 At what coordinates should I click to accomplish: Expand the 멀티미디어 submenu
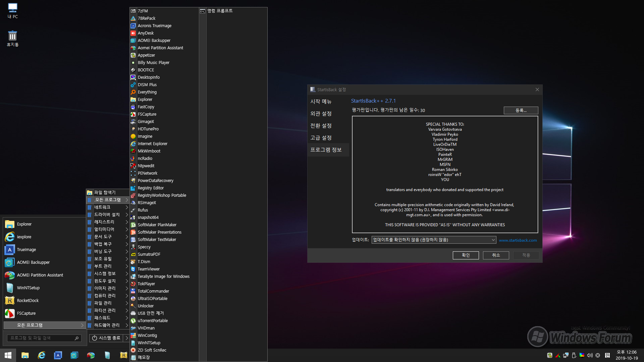coord(108,229)
